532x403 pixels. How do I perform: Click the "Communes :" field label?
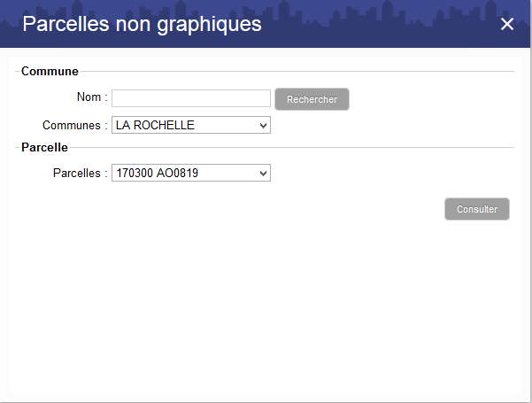74,126
